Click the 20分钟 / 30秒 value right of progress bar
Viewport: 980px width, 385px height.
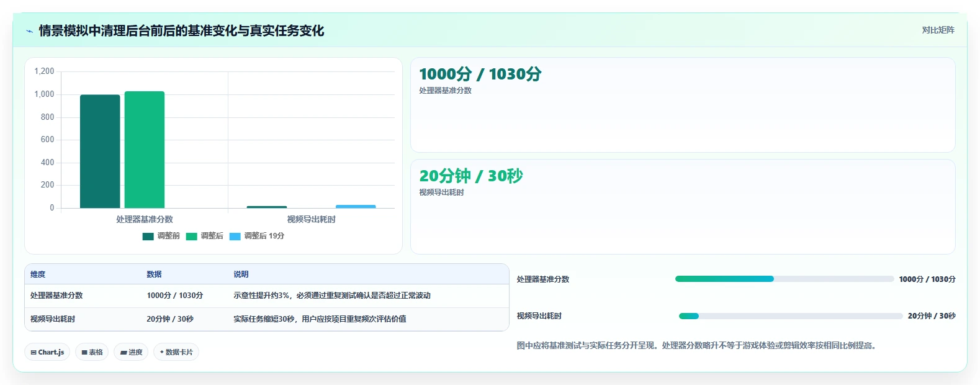pos(932,316)
